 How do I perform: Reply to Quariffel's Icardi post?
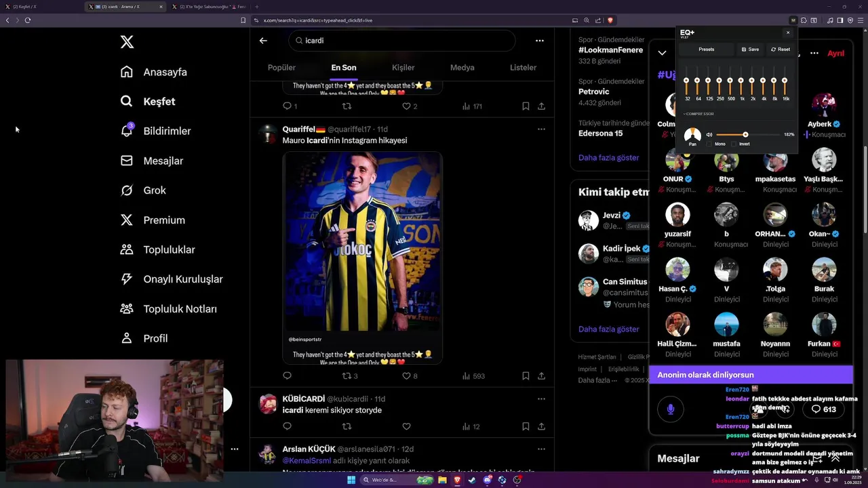(287, 375)
